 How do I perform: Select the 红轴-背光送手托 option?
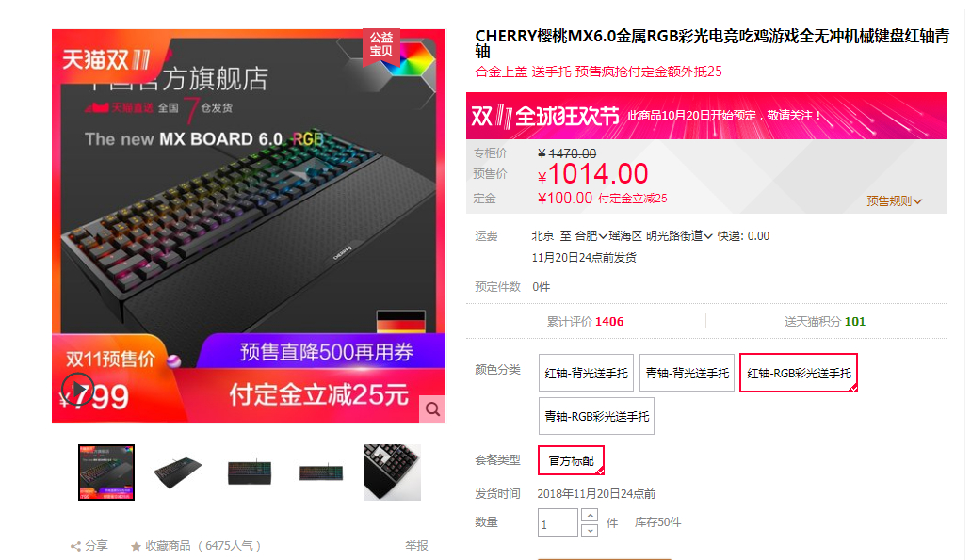click(587, 373)
